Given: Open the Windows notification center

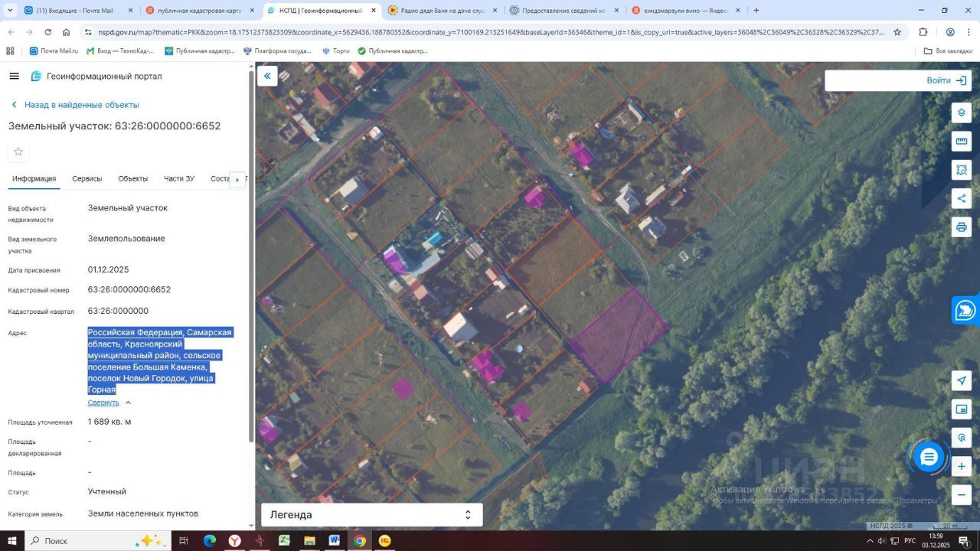Looking at the screenshot, I should click(964, 541).
